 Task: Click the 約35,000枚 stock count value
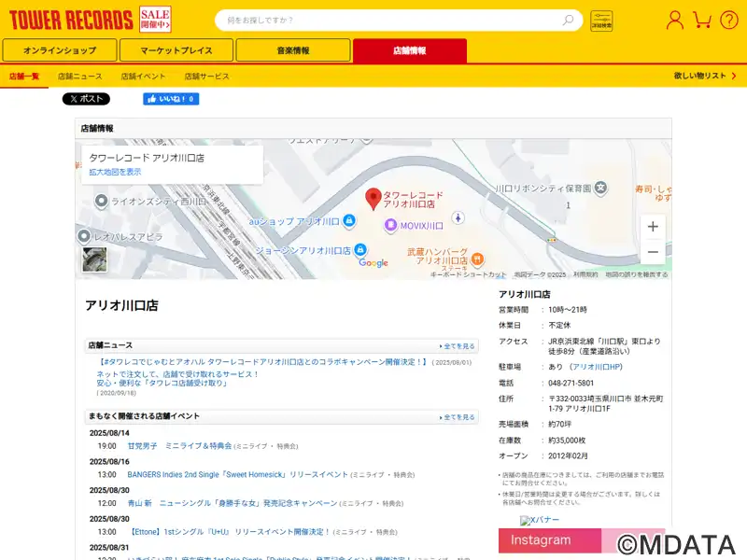[x=567, y=440]
